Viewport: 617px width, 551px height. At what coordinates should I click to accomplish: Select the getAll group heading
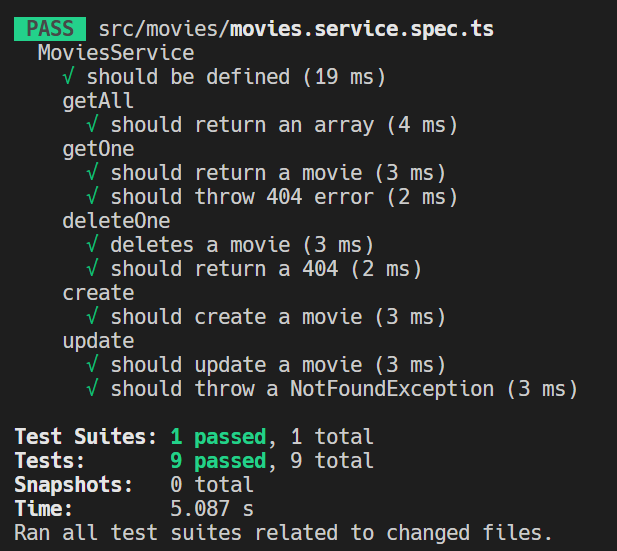point(98,101)
